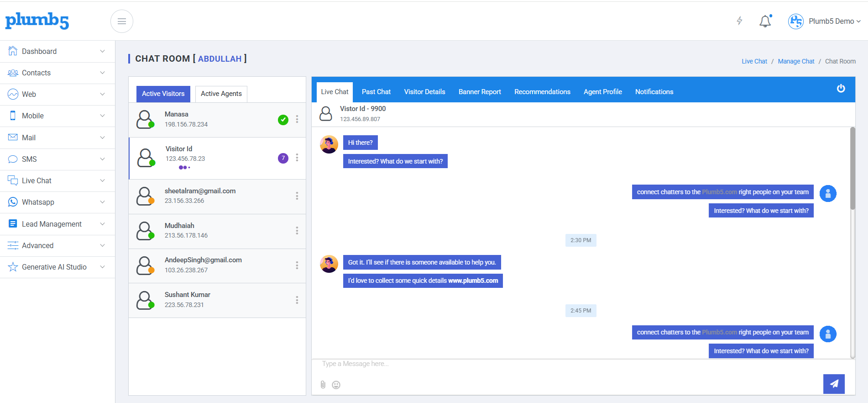Open the Plumb5 Demo account dropdown arrow
The height and width of the screenshot is (403, 868).
pyautogui.click(x=859, y=21)
